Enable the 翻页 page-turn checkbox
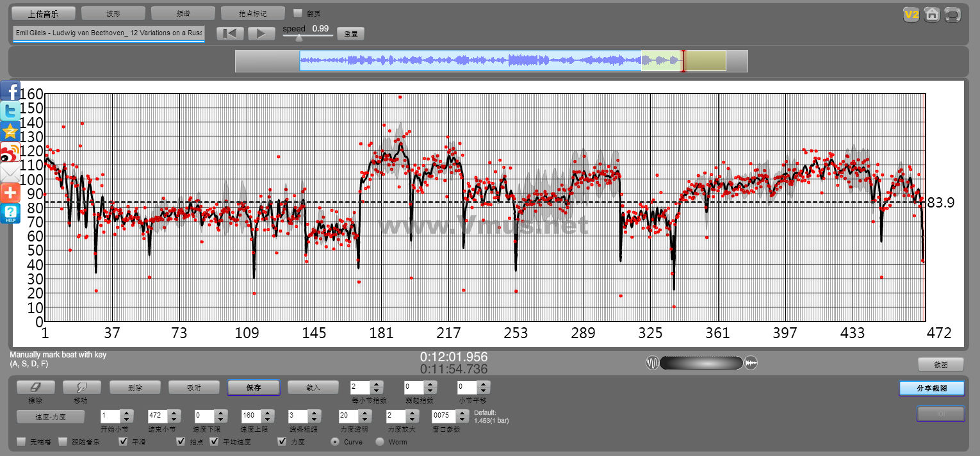This screenshot has width=980, height=456. coord(298,13)
